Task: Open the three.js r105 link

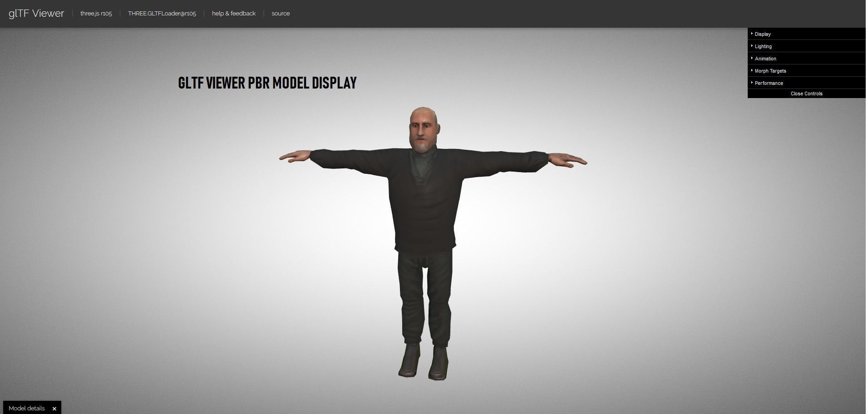Action: (96, 14)
